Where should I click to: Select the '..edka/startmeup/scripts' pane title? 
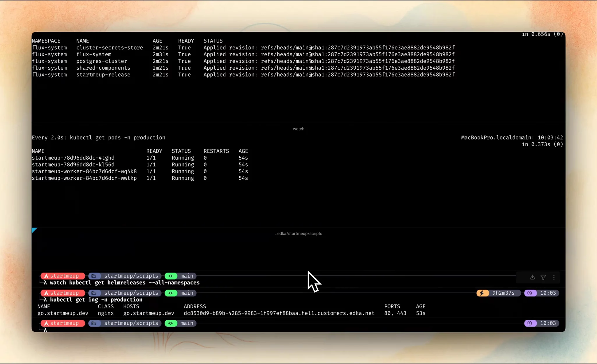(x=298, y=234)
